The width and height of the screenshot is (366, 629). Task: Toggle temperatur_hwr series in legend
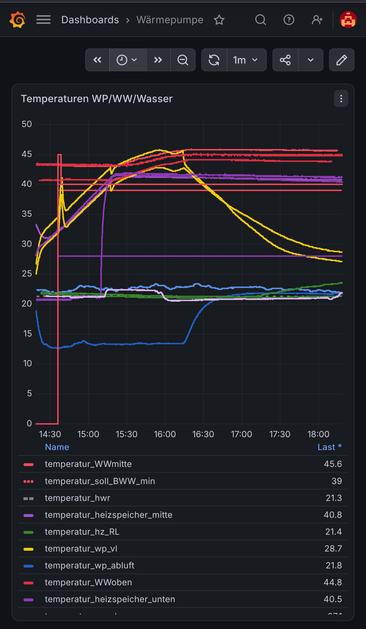(x=77, y=498)
